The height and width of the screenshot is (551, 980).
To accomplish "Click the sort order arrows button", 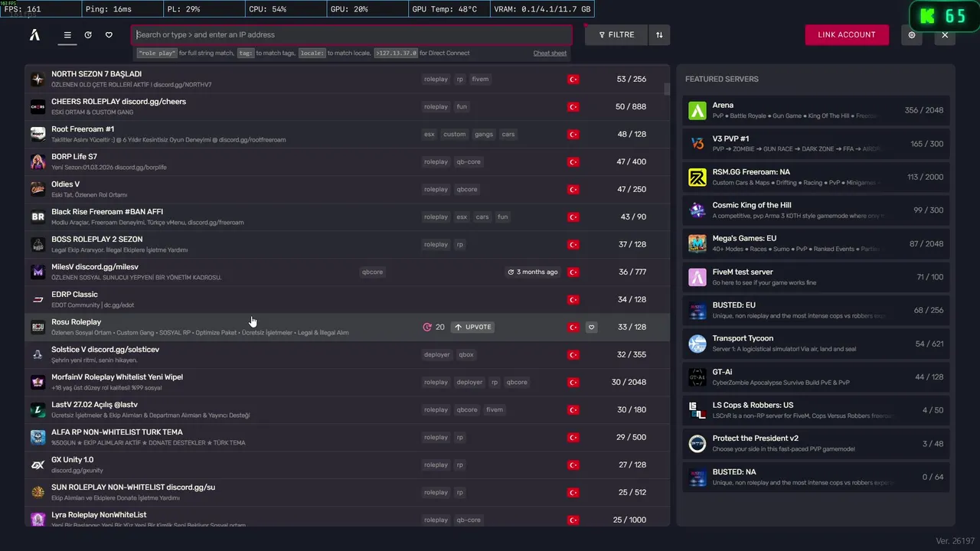I will tap(659, 34).
